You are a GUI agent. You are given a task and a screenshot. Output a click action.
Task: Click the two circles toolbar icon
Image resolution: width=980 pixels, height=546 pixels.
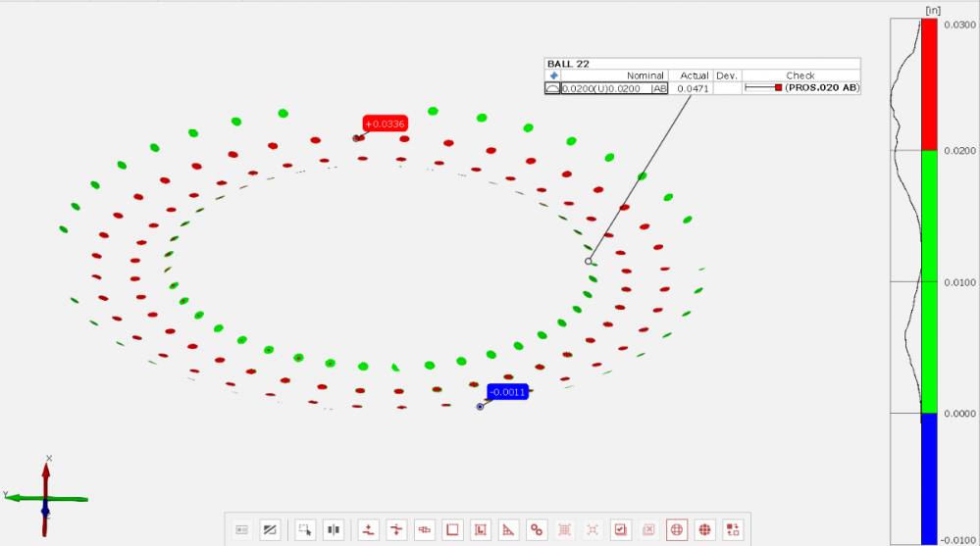pos(537,529)
